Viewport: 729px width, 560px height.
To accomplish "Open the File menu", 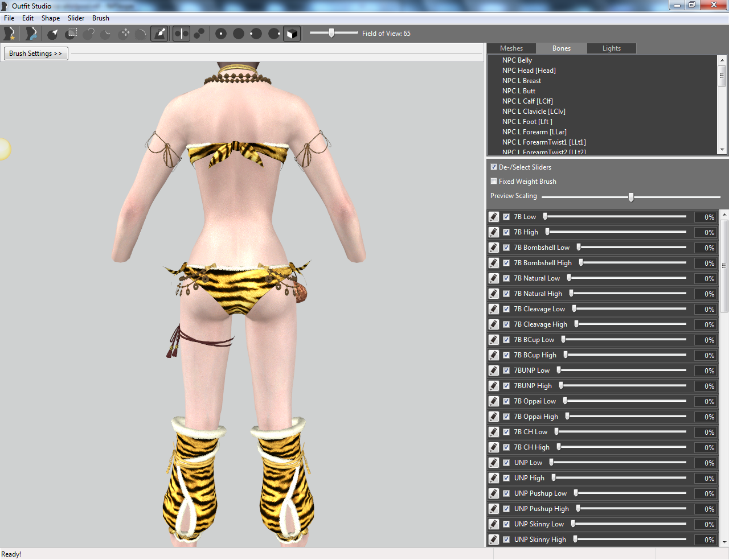I will (x=9, y=18).
